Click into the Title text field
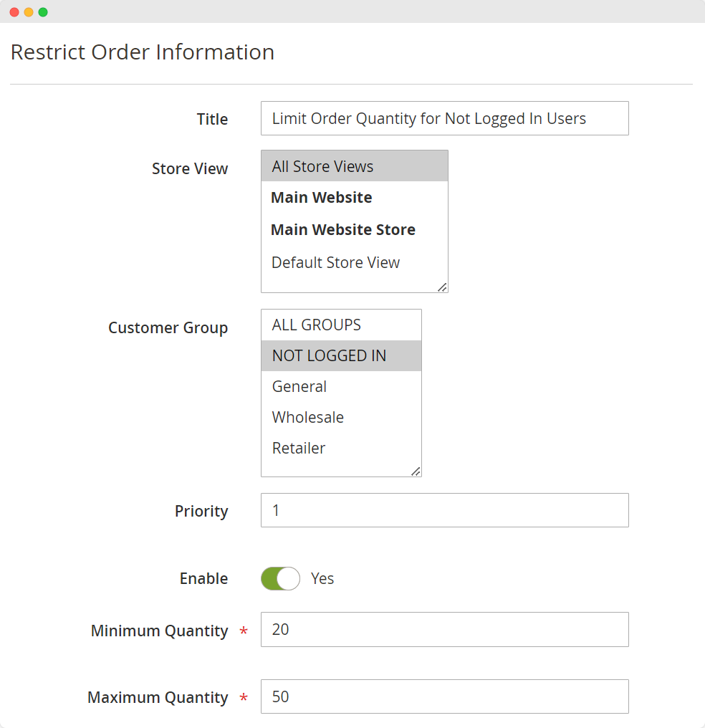705x728 pixels. [444, 118]
